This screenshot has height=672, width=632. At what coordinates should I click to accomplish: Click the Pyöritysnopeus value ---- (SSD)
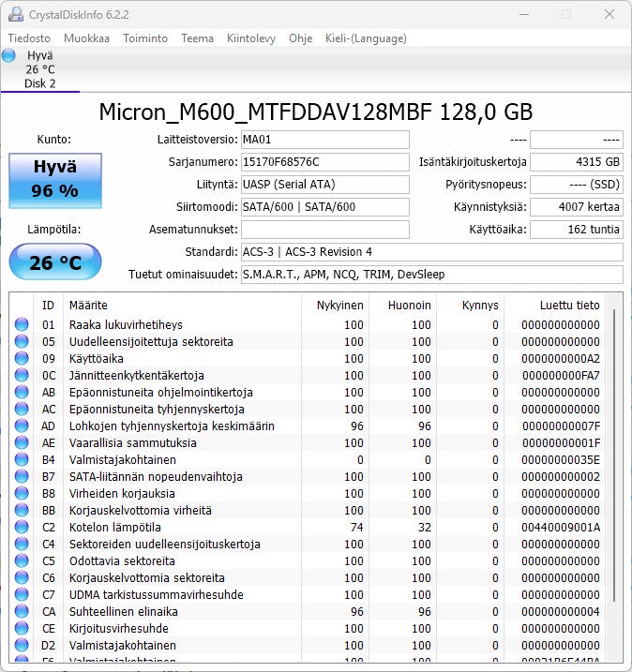577,185
